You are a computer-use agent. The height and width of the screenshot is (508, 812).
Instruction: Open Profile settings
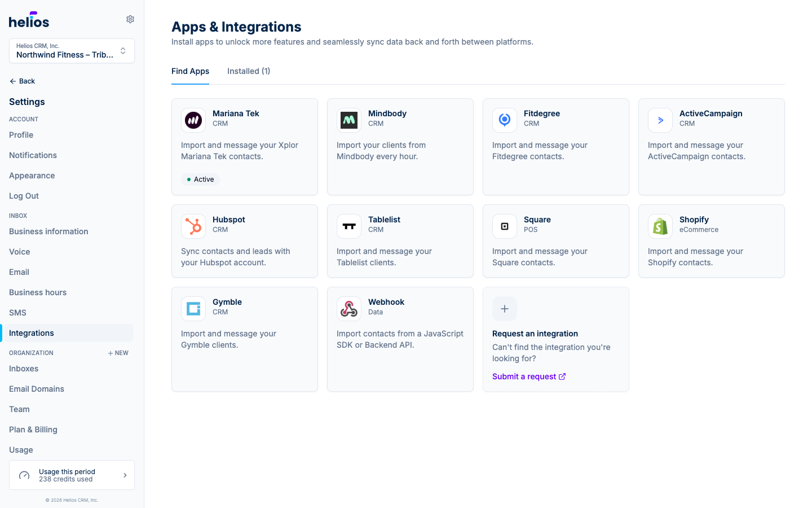coord(21,135)
